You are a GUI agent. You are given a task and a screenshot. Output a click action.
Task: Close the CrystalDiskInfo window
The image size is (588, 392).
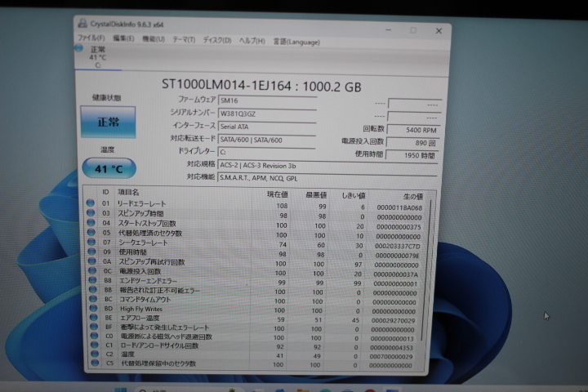[x=439, y=31]
